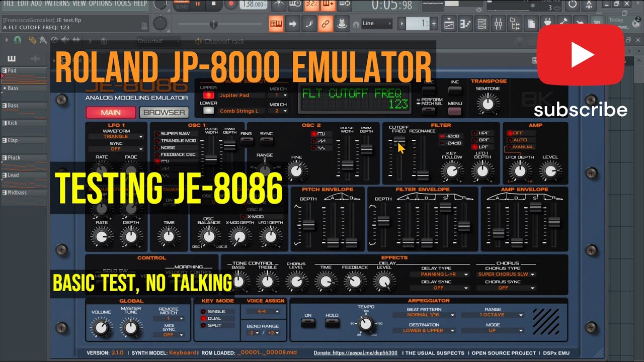Image resolution: width=644 pixels, height=362 pixels.
Task: Open the BEAT PATTERN dropdown showing NORMAL 1/16
Action: (424, 315)
